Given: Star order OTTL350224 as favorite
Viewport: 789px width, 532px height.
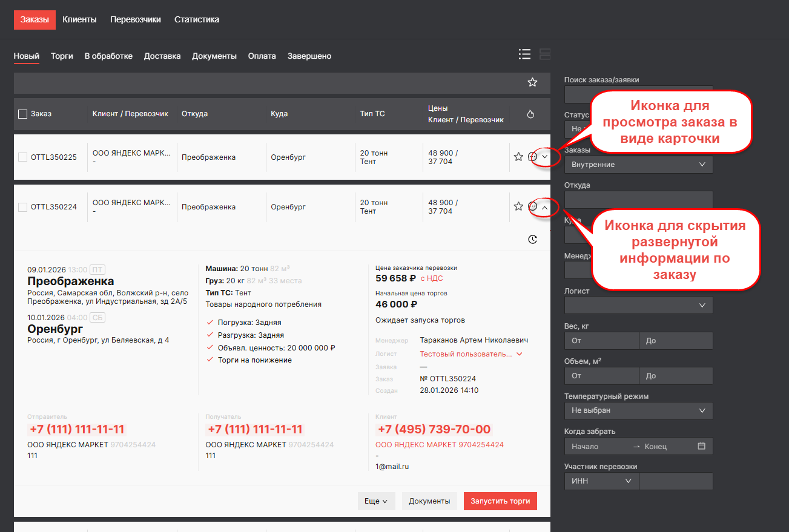Looking at the screenshot, I should (518, 206).
